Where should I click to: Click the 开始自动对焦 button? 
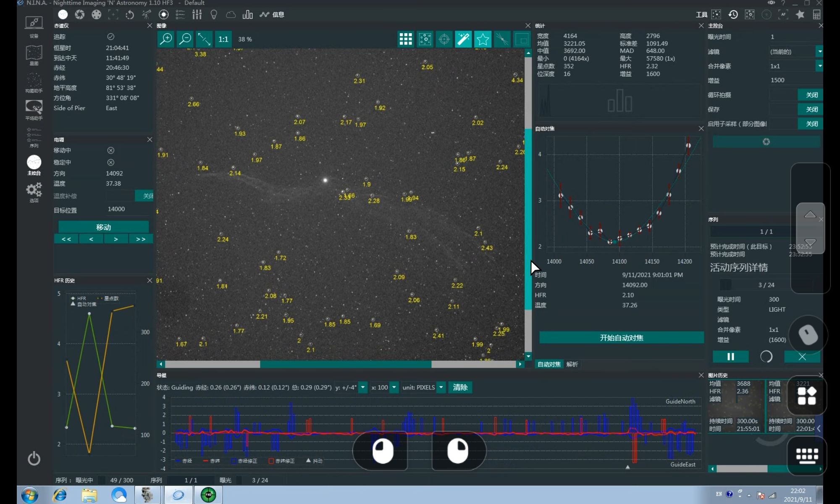(621, 338)
